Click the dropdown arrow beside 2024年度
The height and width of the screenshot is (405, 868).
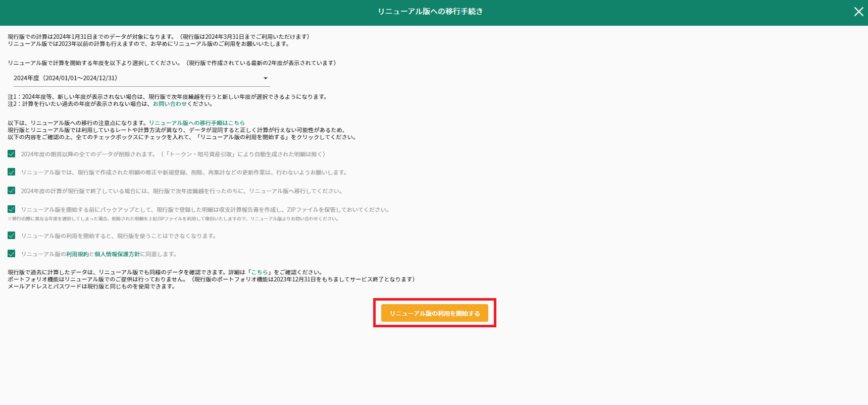pyautogui.click(x=266, y=78)
